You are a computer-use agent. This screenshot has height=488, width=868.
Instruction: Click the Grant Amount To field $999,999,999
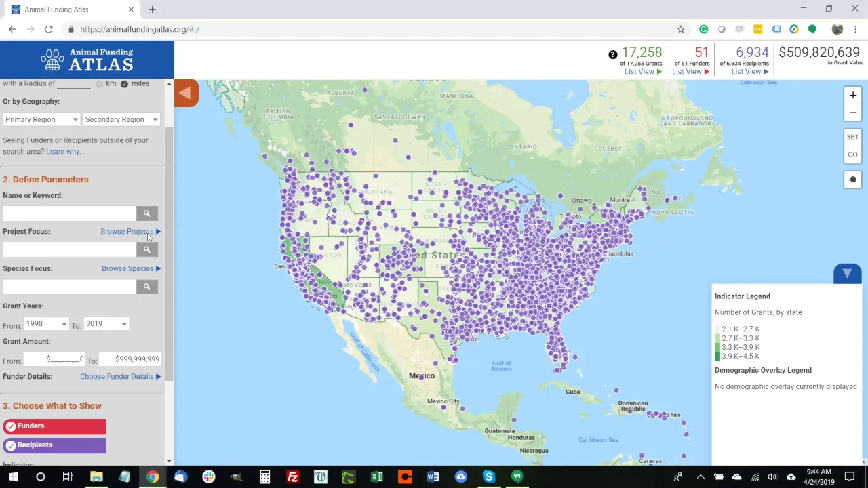pyautogui.click(x=130, y=359)
